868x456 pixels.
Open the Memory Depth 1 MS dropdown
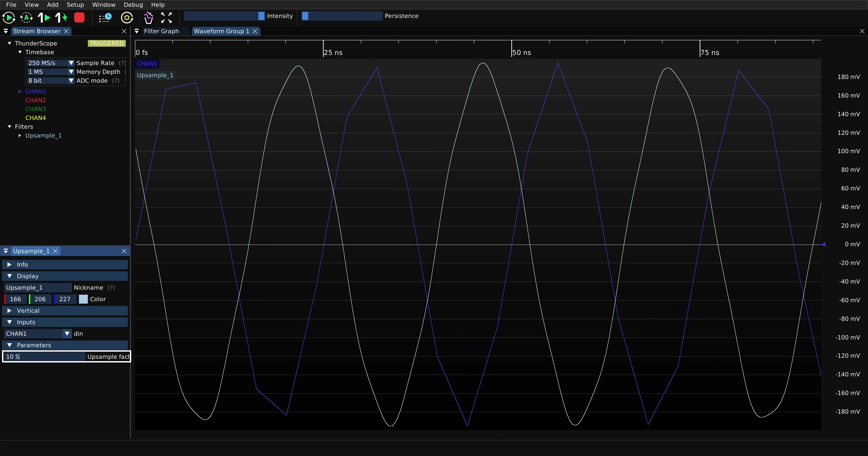tap(51, 72)
